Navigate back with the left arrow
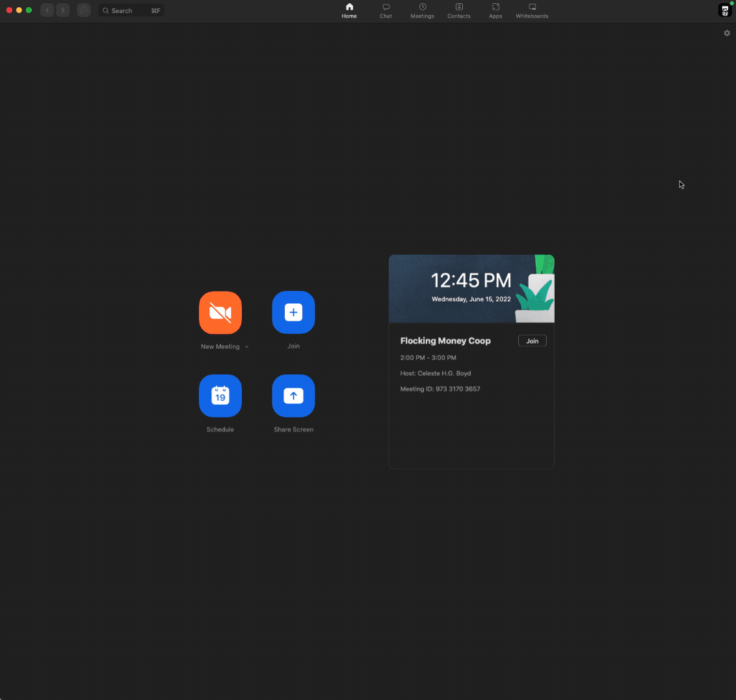The width and height of the screenshot is (736, 700). coord(47,10)
